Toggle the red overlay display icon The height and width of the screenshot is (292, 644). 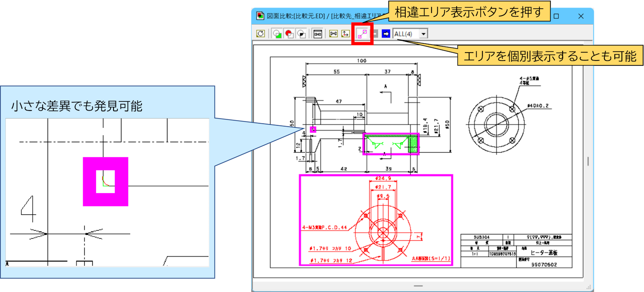pos(289,34)
